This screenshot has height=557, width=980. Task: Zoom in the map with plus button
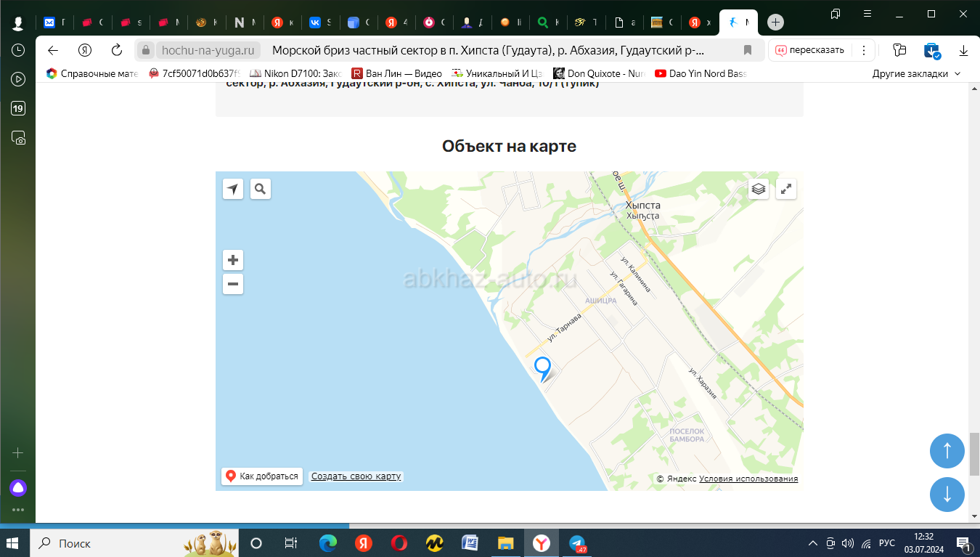232,260
